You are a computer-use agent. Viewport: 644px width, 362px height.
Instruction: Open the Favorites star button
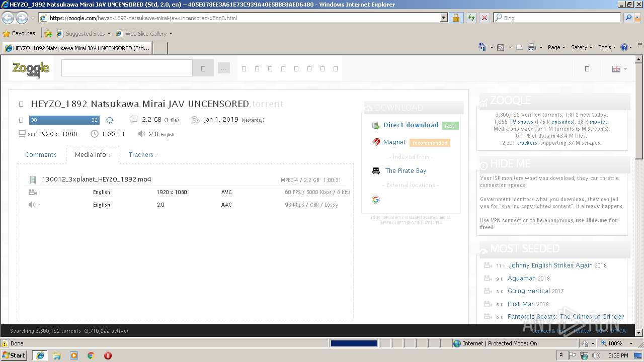19,33
